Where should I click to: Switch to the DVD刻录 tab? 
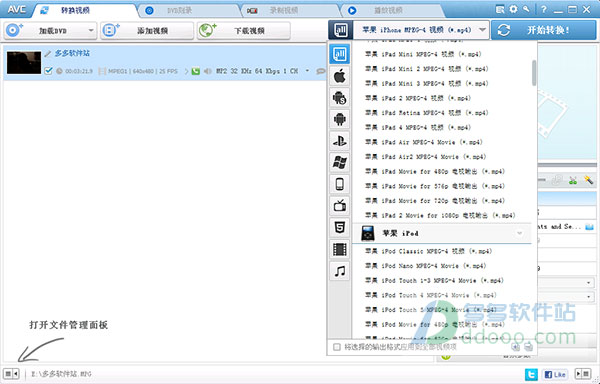pyautogui.click(x=180, y=11)
